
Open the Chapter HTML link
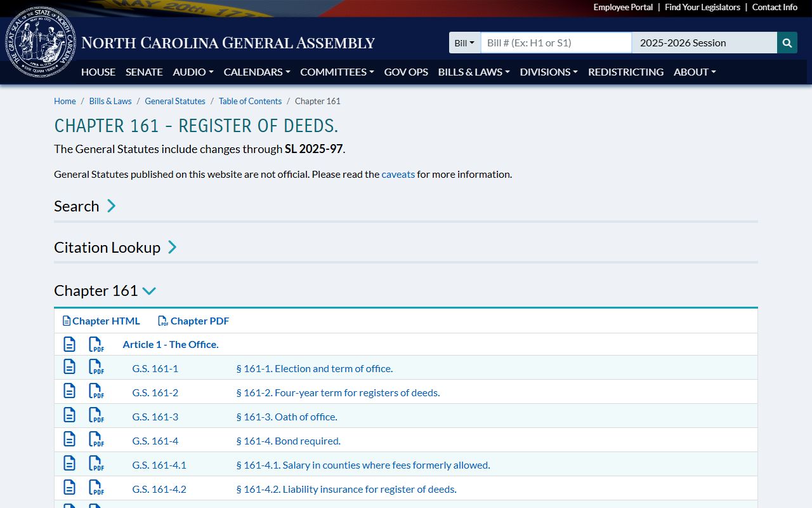pos(101,321)
